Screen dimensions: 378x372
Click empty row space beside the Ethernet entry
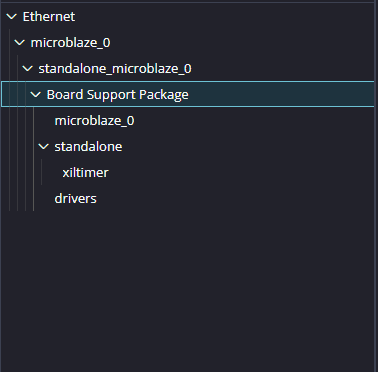[x=223, y=17]
